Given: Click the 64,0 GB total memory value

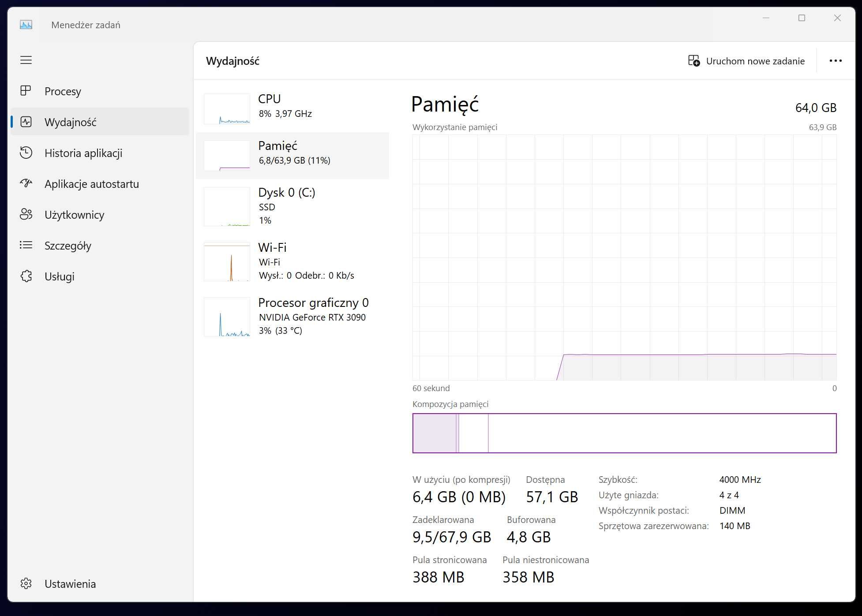Looking at the screenshot, I should coord(816,108).
